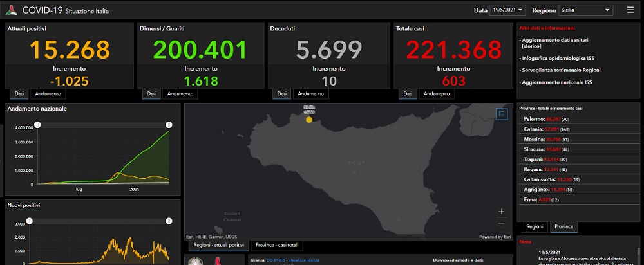This screenshot has width=644, height=265.
Task: Show Andamento for Dimessi / Guariti
Action: coord(180,94)
